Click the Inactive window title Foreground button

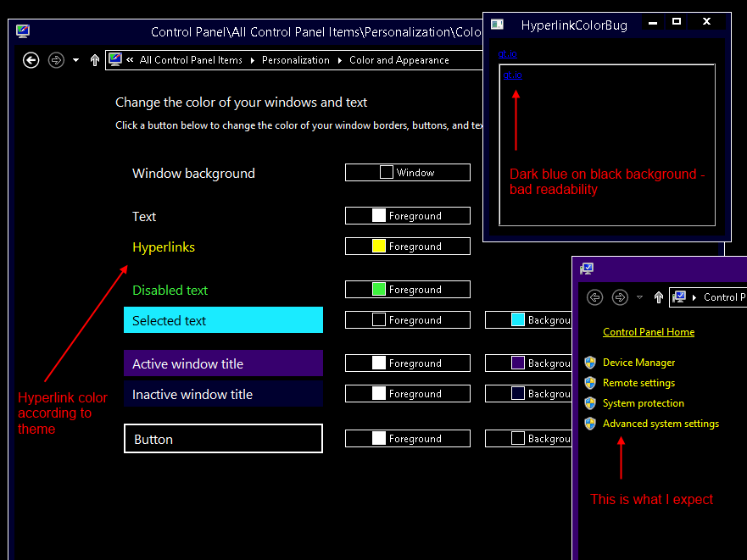(408, 394)
